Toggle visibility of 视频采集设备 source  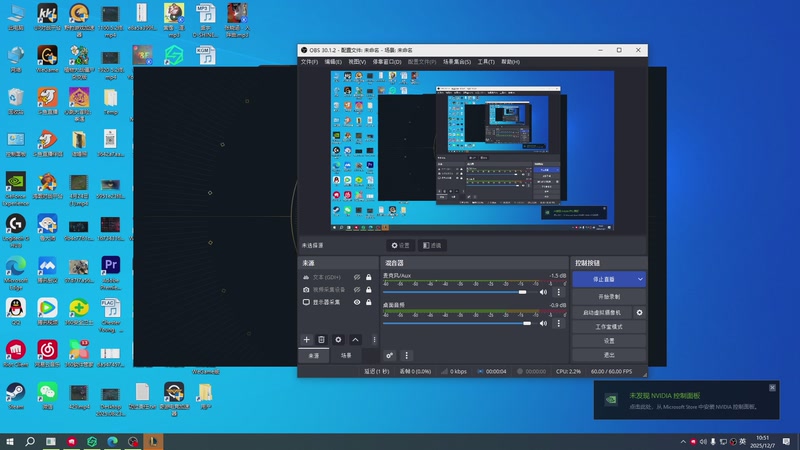(357, 289)
